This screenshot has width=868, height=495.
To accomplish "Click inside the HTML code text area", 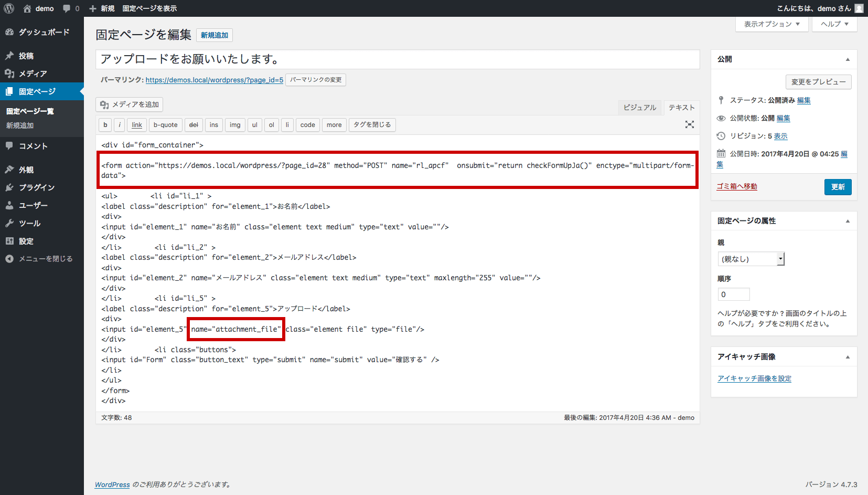I will [398, 273].
